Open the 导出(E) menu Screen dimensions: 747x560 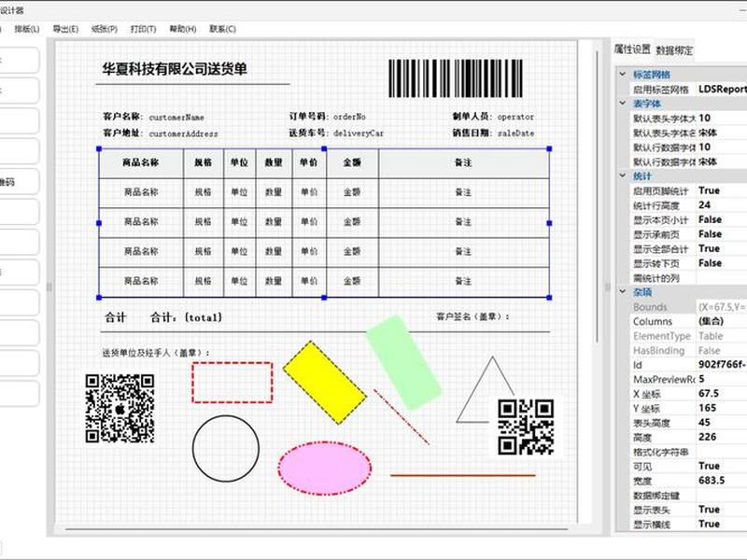click(65, 29)
